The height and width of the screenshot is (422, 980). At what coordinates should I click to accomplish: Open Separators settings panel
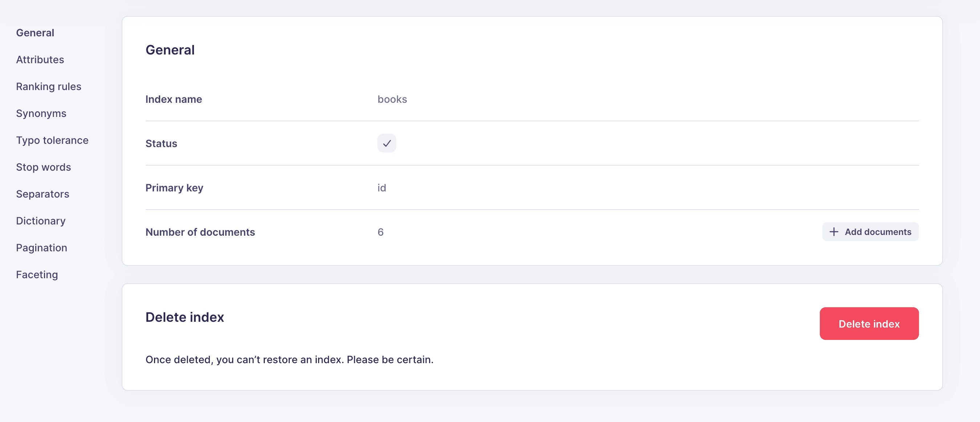(42, 194)
